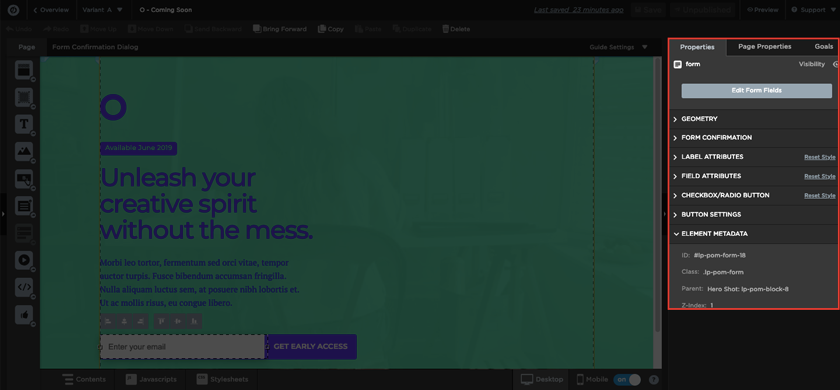
Task: Click the Unbounce logo icon
Action: 14,10
